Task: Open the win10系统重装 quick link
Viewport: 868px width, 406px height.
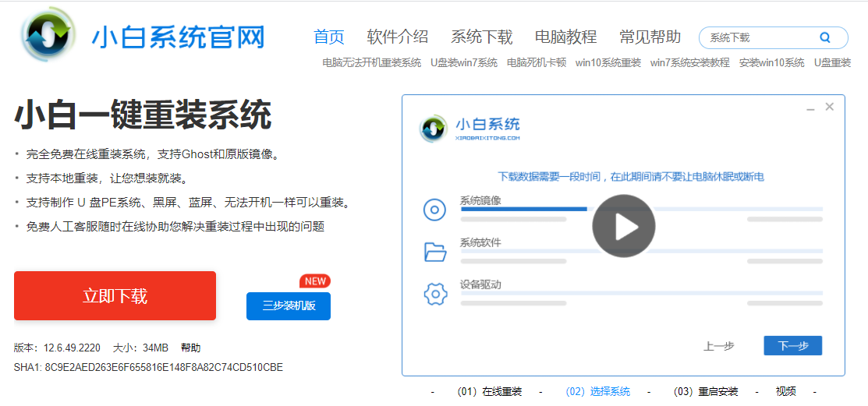Action: 608,62
